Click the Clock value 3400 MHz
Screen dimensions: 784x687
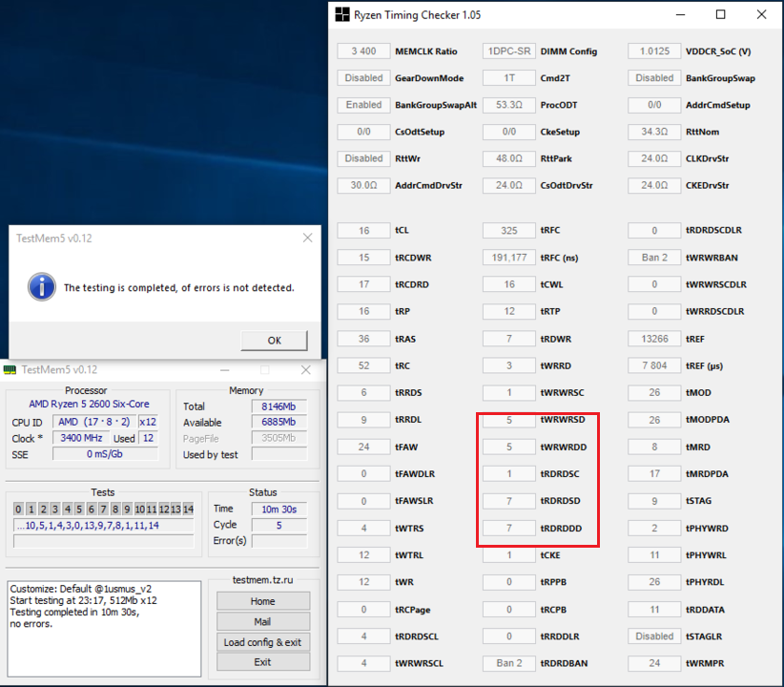pyautogui.click(x=81, y=438)
